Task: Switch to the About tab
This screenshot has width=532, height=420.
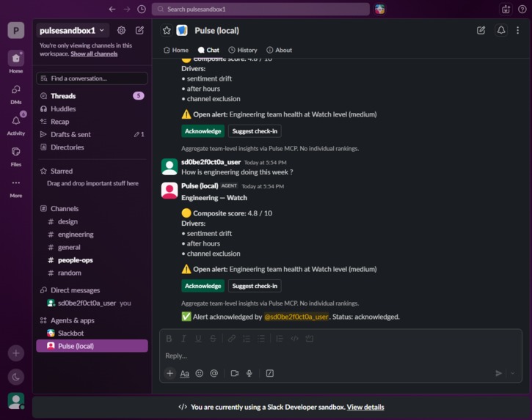Action: click(280, 50)
